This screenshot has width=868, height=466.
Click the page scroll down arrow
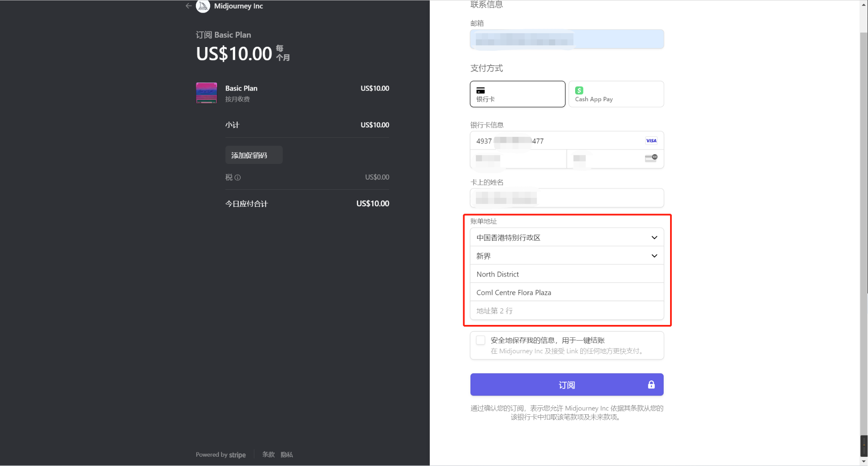point(864,461)
